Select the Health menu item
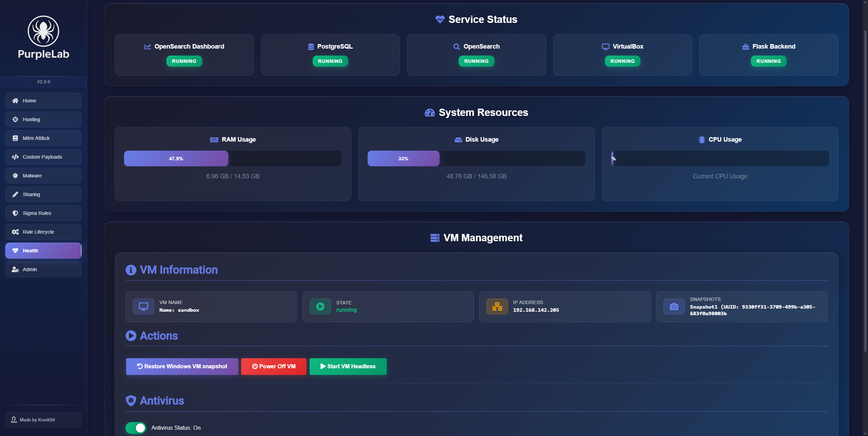 coord(43,251)
